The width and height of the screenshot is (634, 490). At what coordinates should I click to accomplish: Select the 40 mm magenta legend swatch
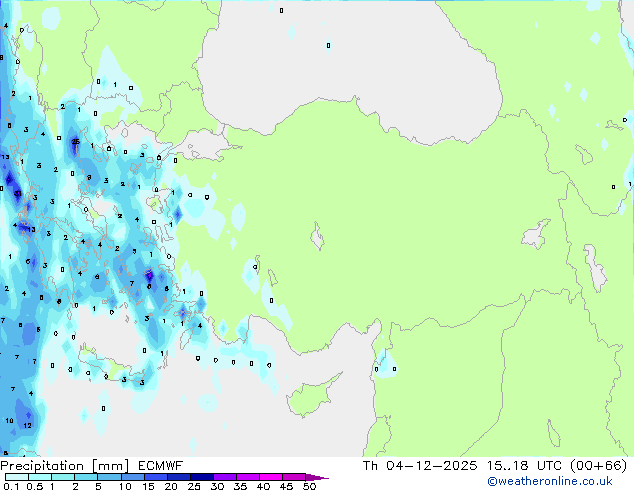272,477
